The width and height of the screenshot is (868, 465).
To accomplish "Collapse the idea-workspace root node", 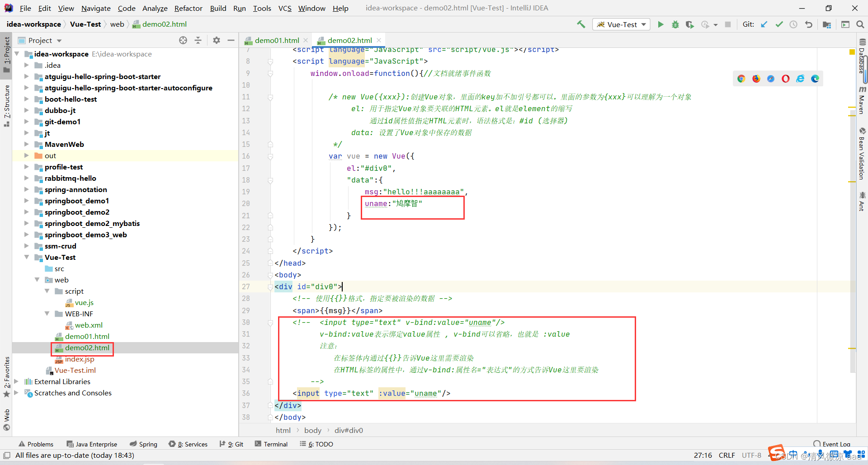I will [17, 54].
